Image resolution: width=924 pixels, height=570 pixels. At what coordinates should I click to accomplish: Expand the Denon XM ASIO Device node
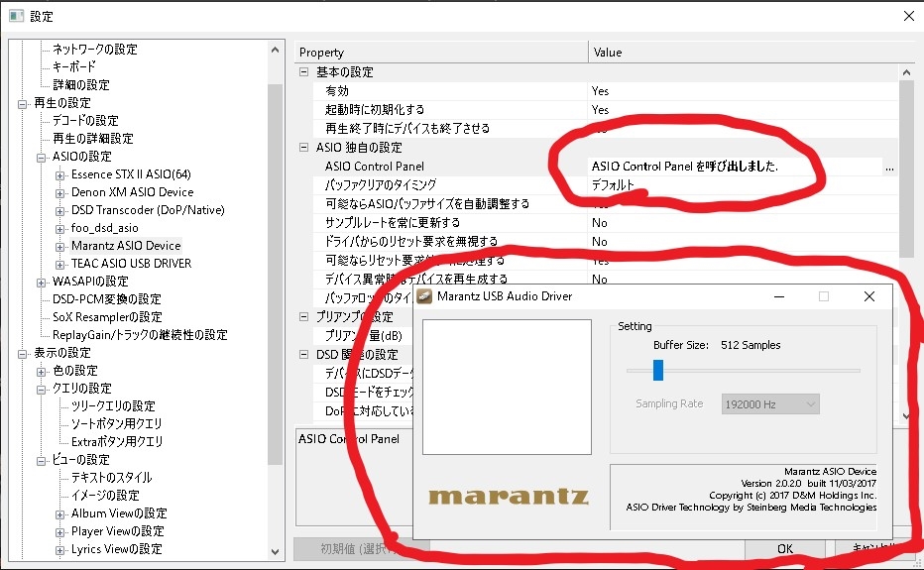coord(59,193)
